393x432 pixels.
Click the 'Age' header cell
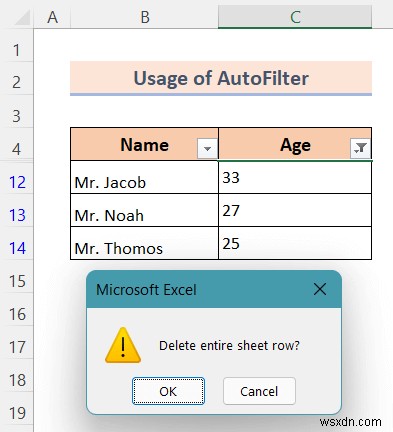[x=295, y=145]
